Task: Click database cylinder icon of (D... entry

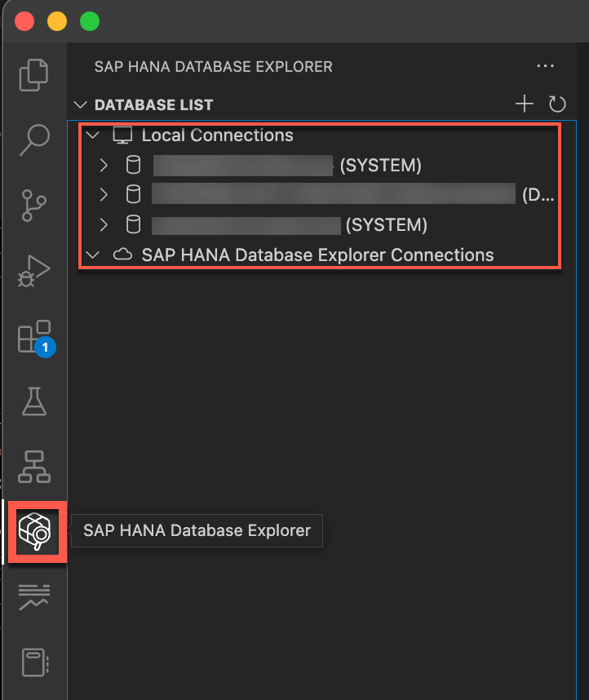Action: click(133, 195)
